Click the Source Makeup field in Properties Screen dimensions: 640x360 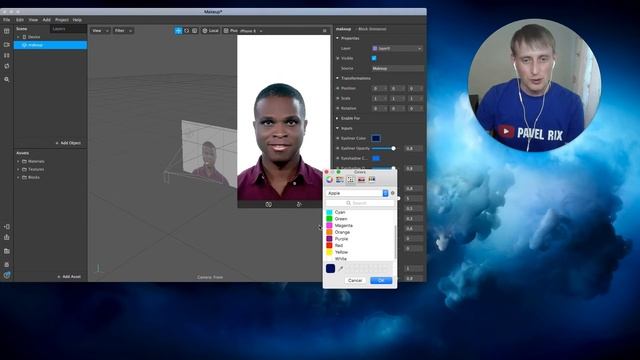[397, 69]
